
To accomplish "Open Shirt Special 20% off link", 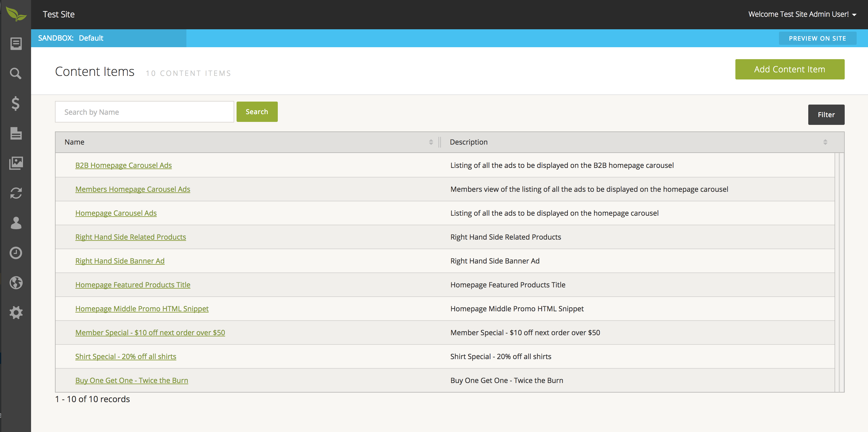I will [x=126, y=357].
